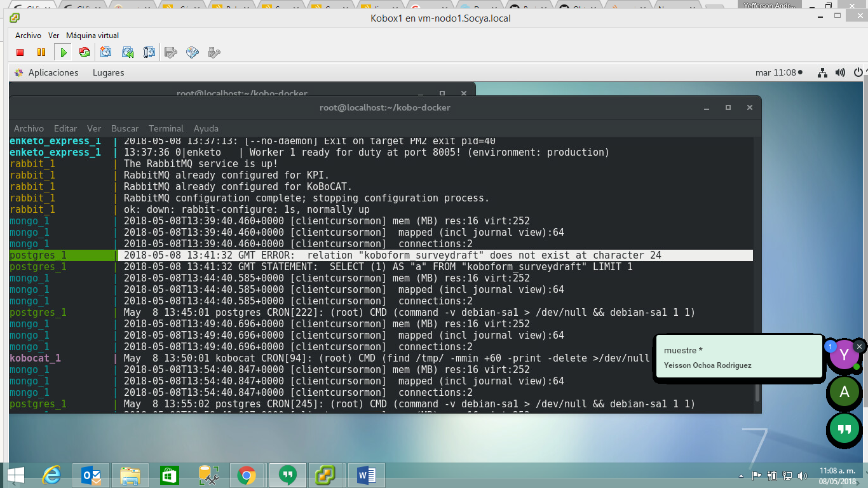The image size is (868, 488).
Task: Toggle the power button indicator in the top-right panel
Action: (x=857, y=72)
